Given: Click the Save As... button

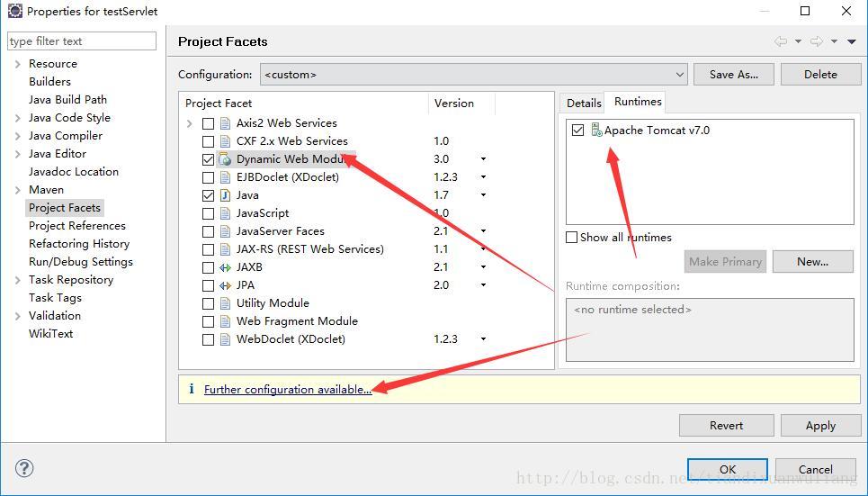Looking at the screenshot, I should 733,74.
